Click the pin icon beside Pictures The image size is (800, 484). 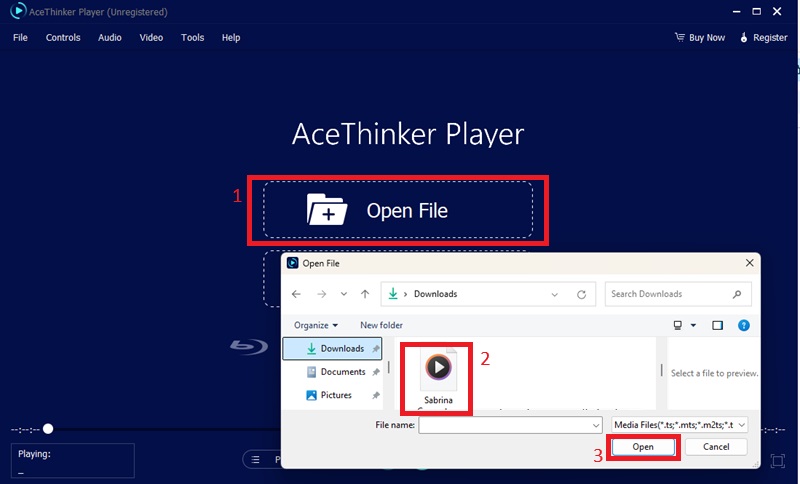point(376,395)
